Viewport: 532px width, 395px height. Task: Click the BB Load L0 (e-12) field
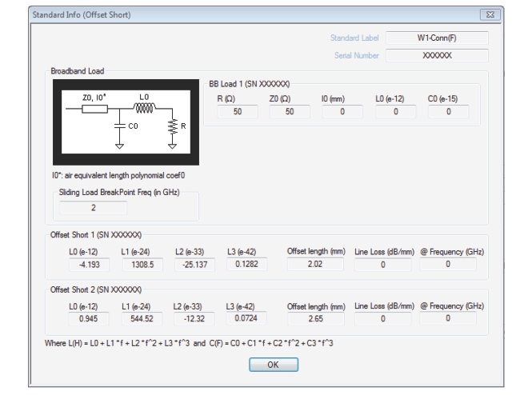(395, 112)
